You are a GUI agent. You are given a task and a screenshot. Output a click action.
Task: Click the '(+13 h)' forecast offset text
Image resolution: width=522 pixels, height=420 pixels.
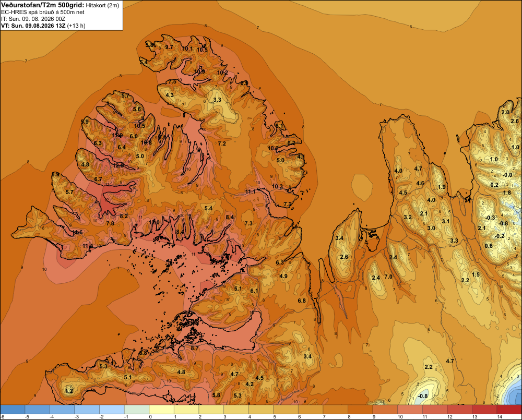pos(76,26)
